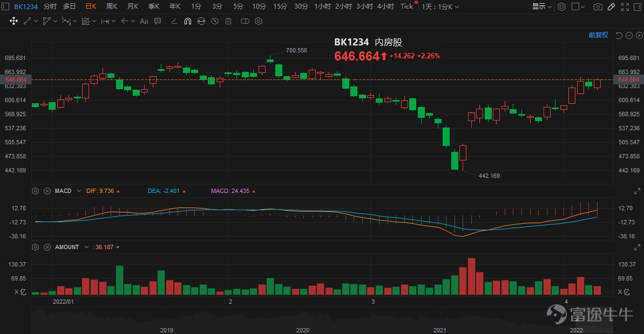Open chart settings gear at top right

pyautogui.click(x=561, y=6)
